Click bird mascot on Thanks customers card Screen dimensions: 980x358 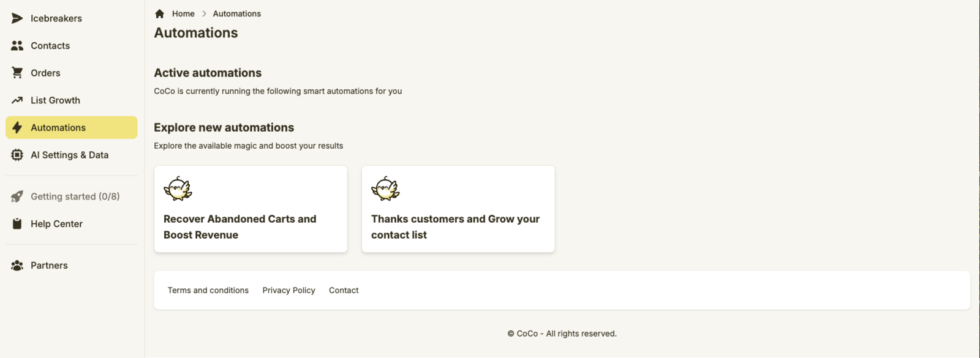coord(385,189)
